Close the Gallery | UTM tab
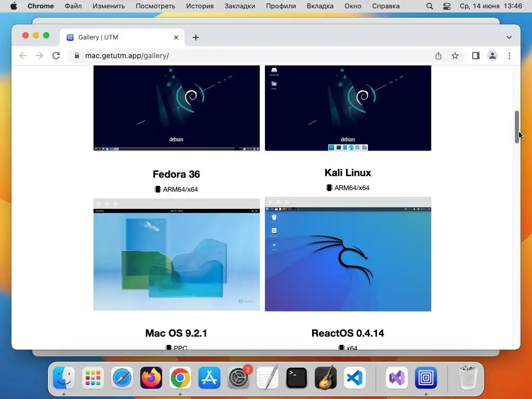 click(176, 37)
